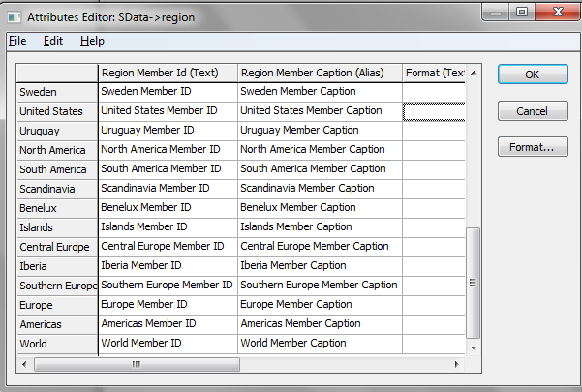Click the Southern Europe Member ID cell
582x392 pixels.
(x=168, y=286)
